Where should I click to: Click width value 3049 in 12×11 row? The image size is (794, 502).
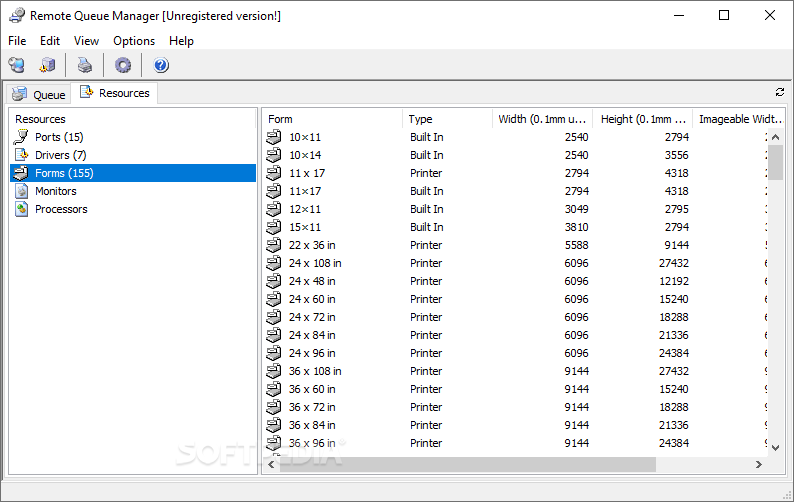pos(576,209)
